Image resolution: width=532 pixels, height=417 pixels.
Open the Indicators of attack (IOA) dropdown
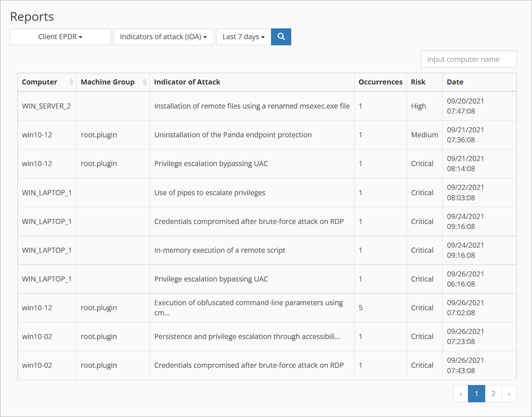(163, 36)
